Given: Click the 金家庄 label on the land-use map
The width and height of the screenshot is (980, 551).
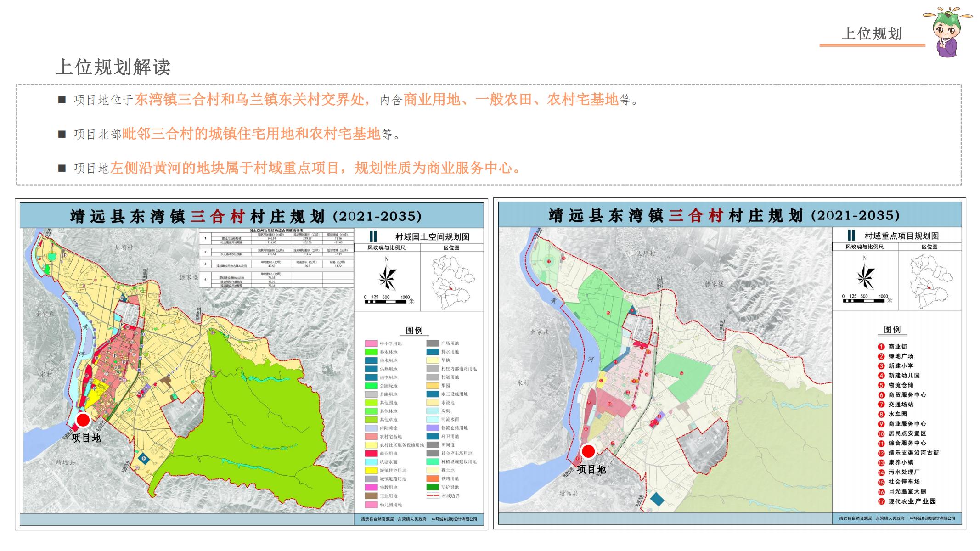Looking at the screenshot, I should 45,315.
